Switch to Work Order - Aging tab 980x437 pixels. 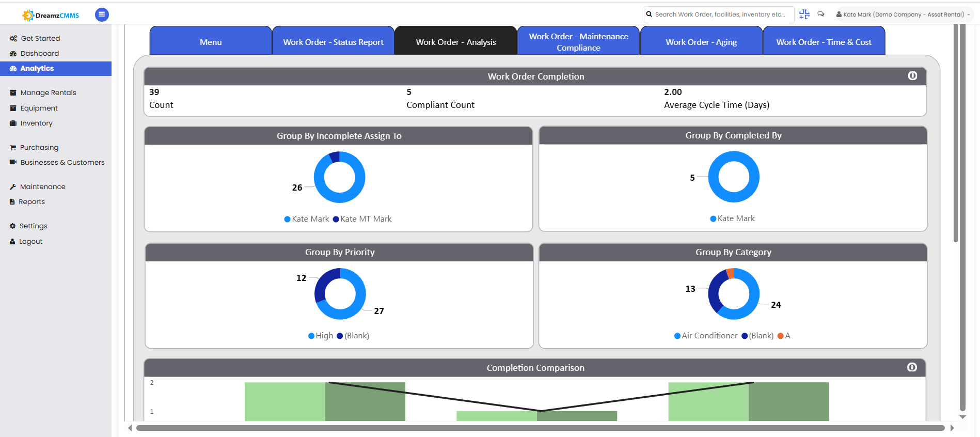pos(701,41)
